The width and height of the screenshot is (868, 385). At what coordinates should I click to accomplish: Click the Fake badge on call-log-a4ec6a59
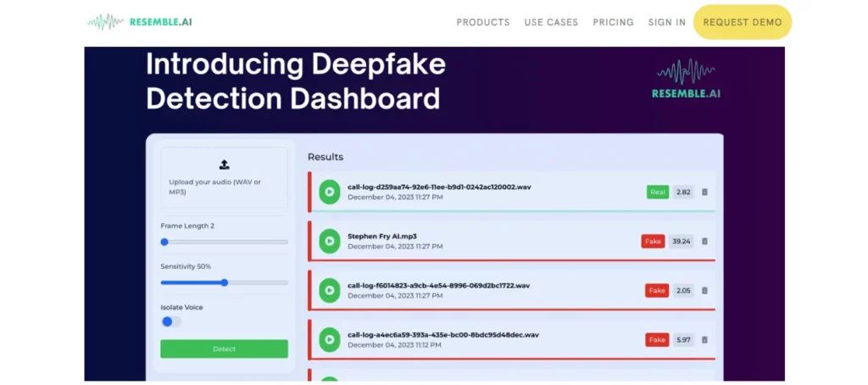[657, 339]
